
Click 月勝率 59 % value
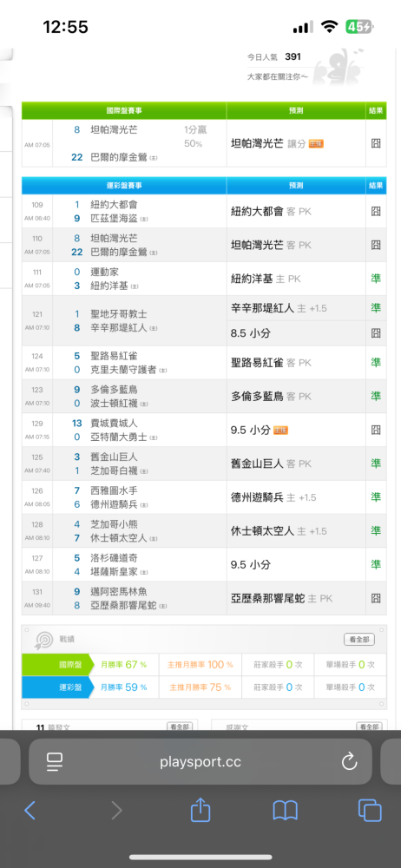(123, 687)
